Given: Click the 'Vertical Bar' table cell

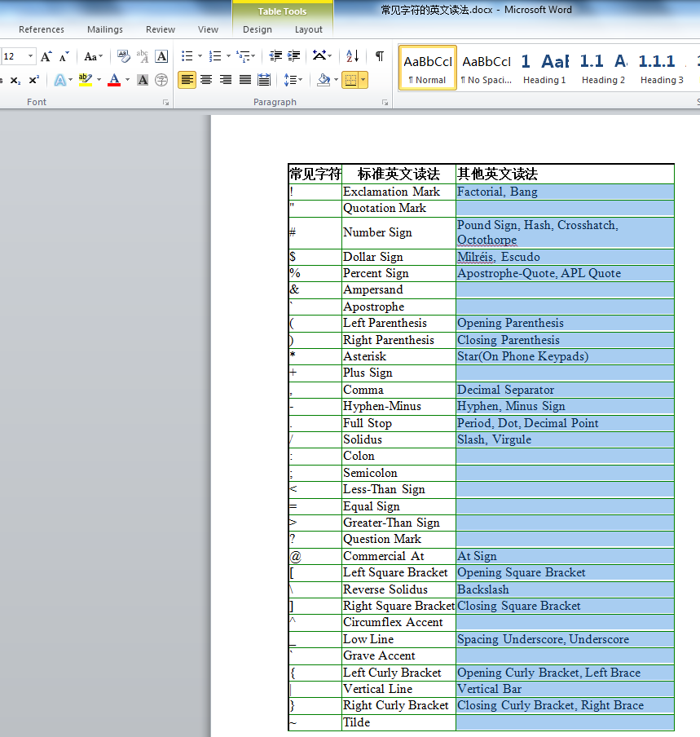Looking at the screenshot, I should click(565, 689).
